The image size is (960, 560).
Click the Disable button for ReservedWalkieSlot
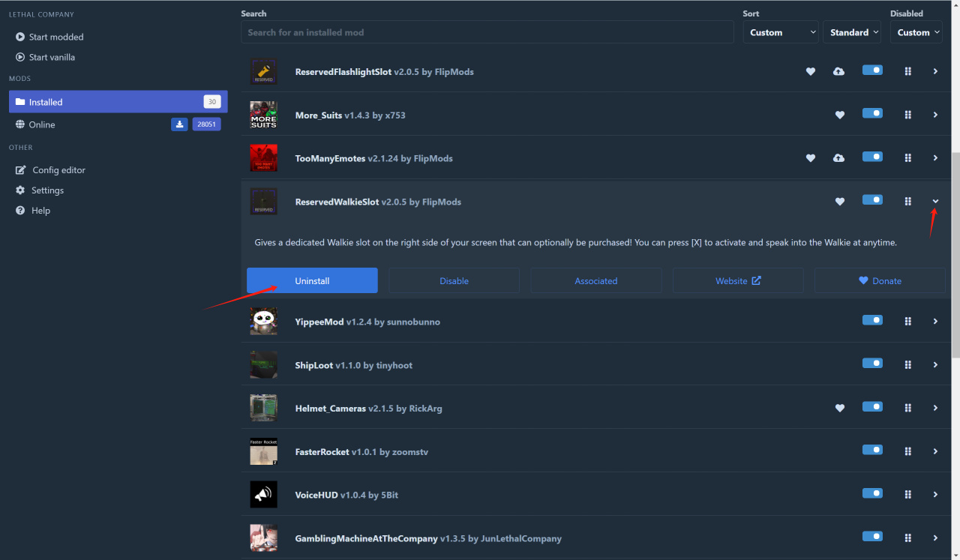coord(454,280)
